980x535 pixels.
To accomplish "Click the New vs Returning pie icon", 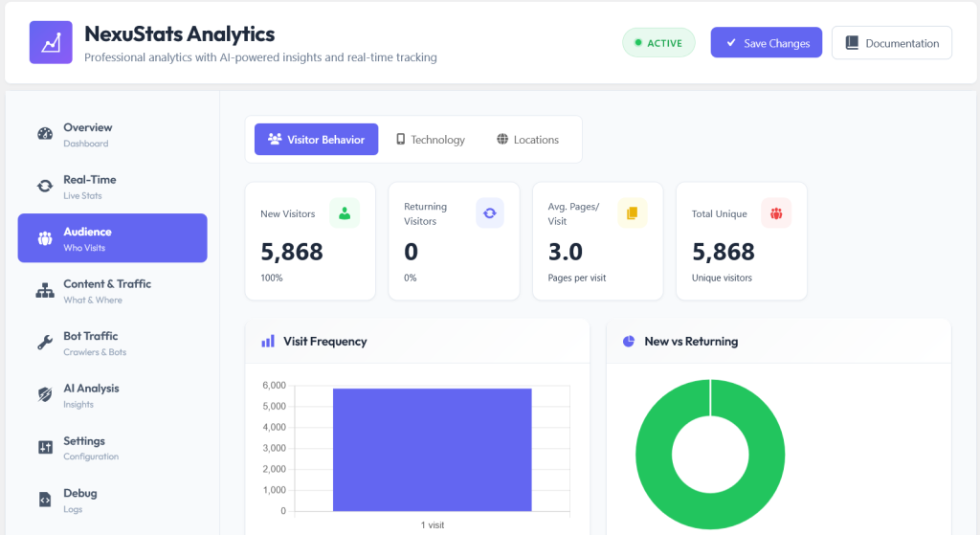I will (x=629, y=342).
